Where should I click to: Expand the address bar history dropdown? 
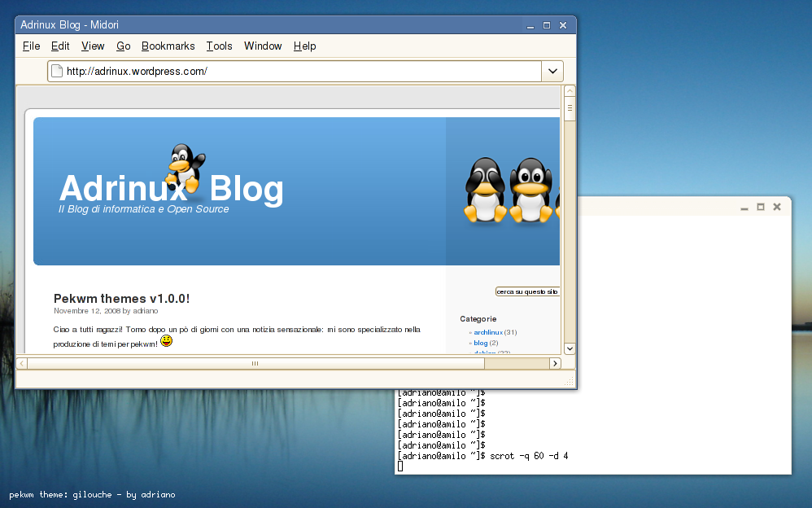coord(552,71)
